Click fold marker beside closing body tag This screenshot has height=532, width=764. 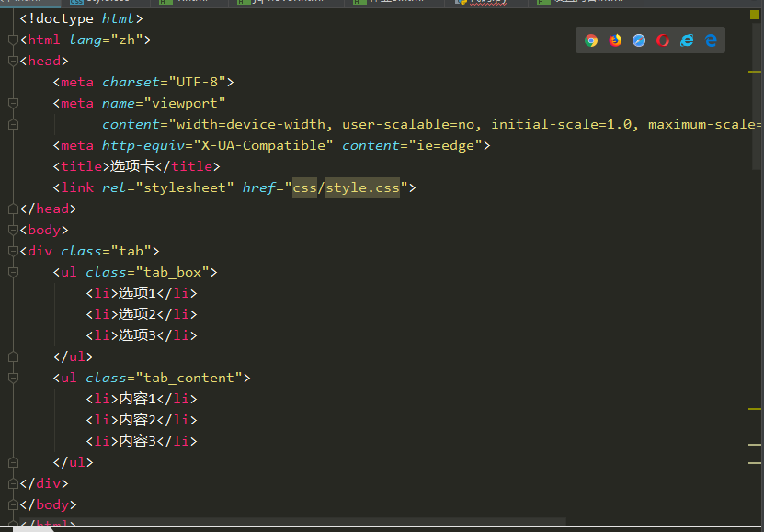[13, 504]
